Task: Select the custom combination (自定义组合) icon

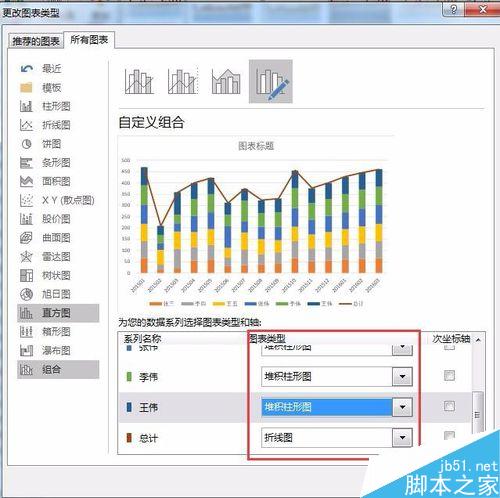Action: click(x=271, y=81)
